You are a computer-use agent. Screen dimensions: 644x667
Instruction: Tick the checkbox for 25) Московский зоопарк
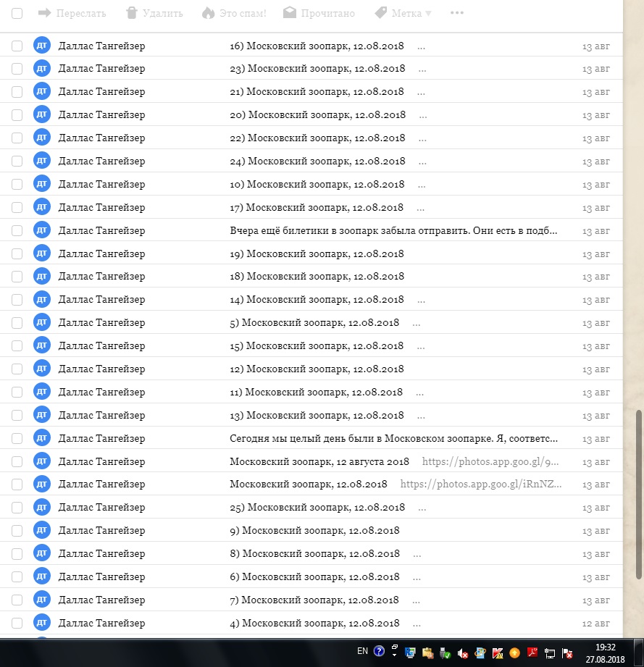click(17, 507)
